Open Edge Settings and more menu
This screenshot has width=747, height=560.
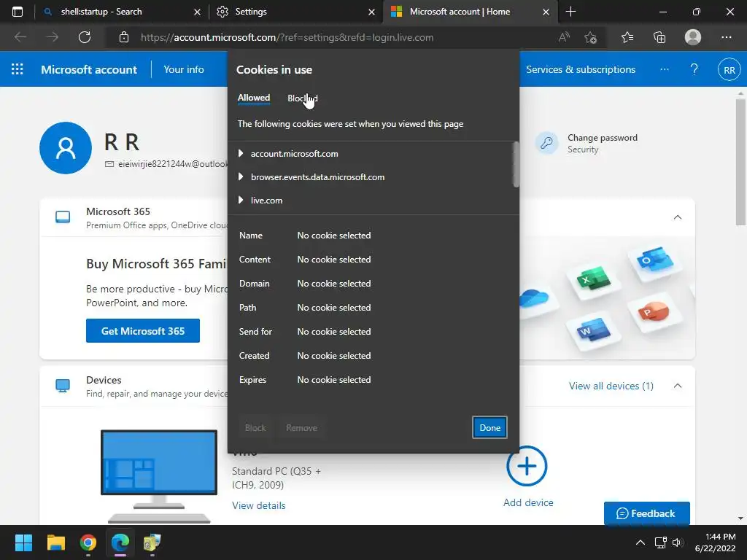(726, 37)
